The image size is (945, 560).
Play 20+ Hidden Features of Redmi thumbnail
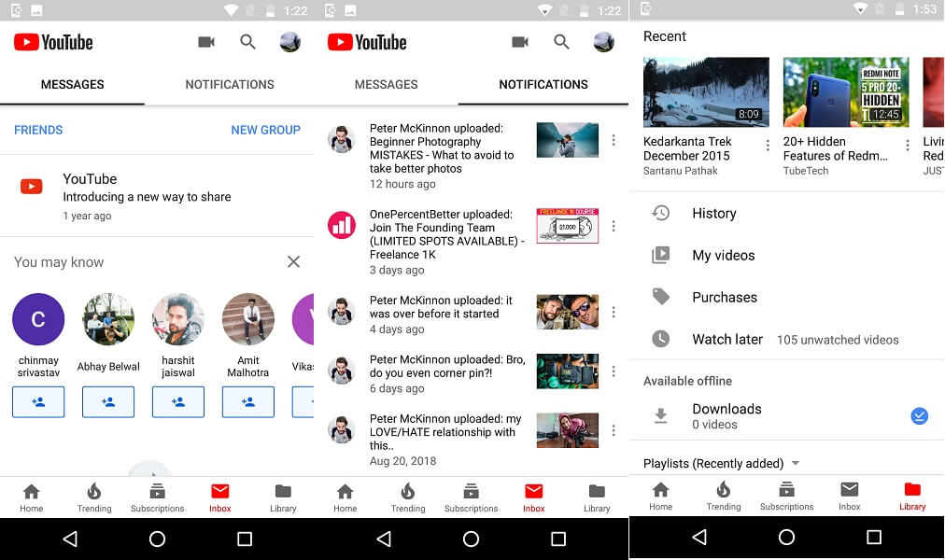(846, 92)
